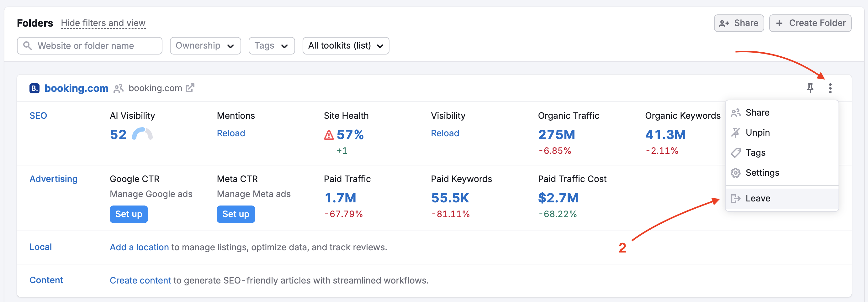Open the three-dot more options menu

(830, 88)
